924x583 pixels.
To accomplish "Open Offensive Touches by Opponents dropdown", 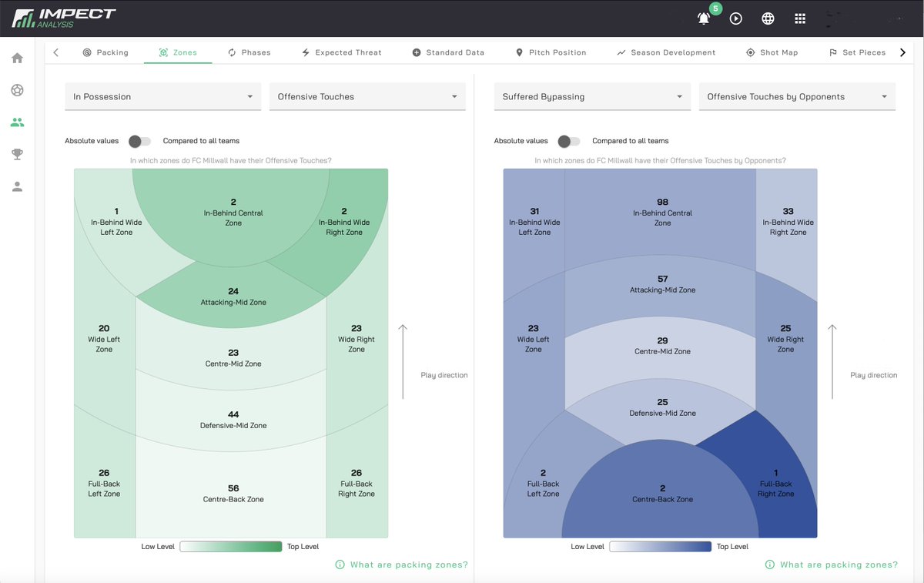I will pos(797,97).
